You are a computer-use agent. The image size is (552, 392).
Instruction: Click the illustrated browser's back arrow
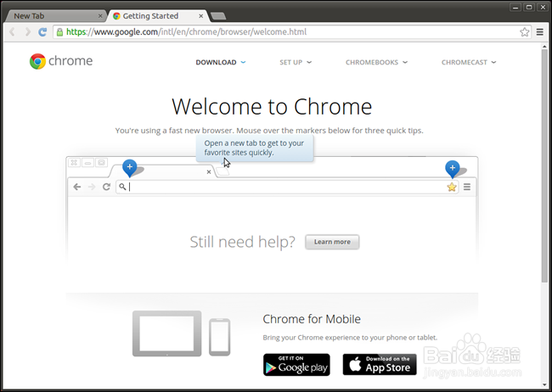[77, 187]
